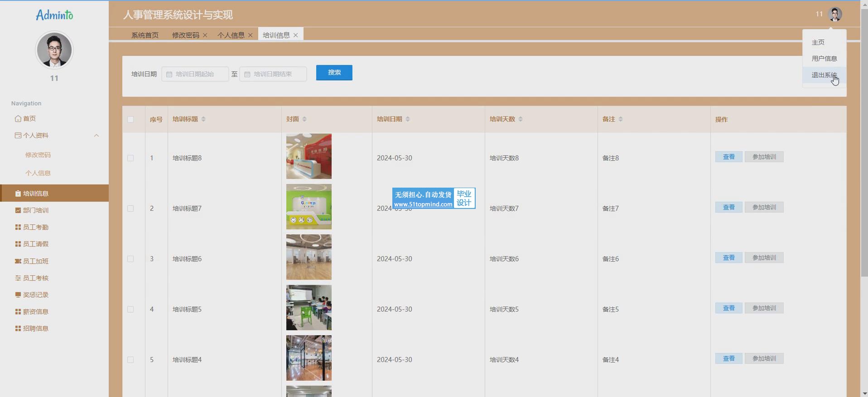Screen dimensions: 868x397
Task: Click 查看 for 培训标题6
Action: [729, 257]
